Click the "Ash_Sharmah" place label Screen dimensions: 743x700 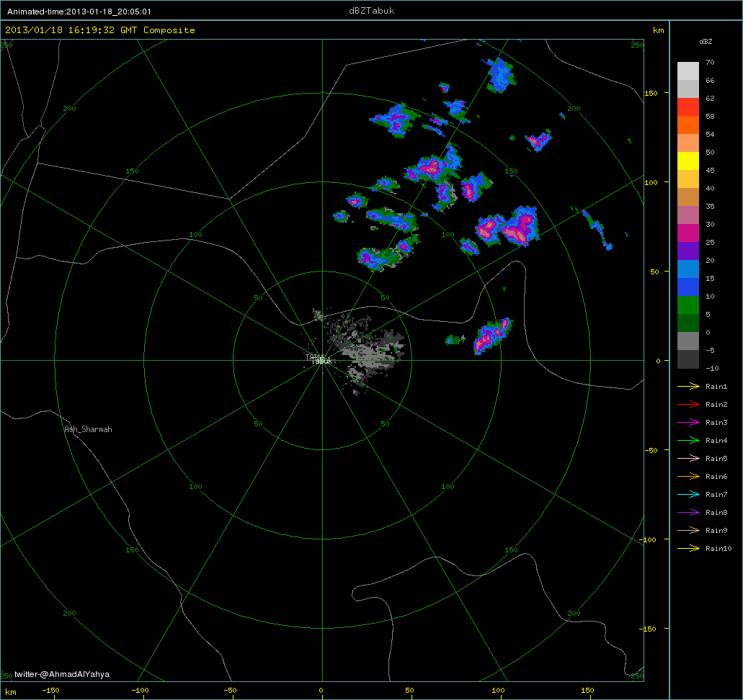click(88, 429)
